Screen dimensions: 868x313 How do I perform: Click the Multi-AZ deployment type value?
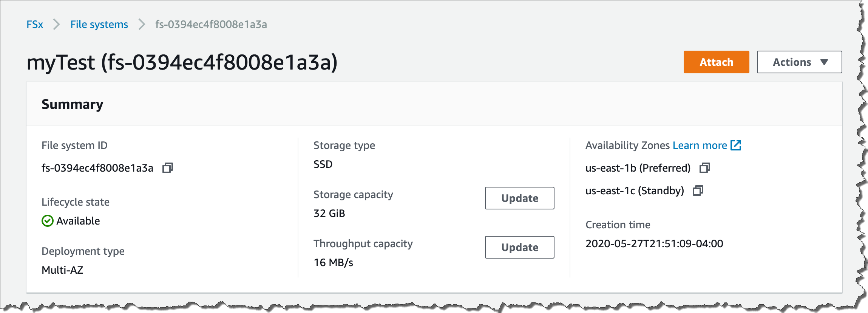pyautogui.click(x=62, y=270)
